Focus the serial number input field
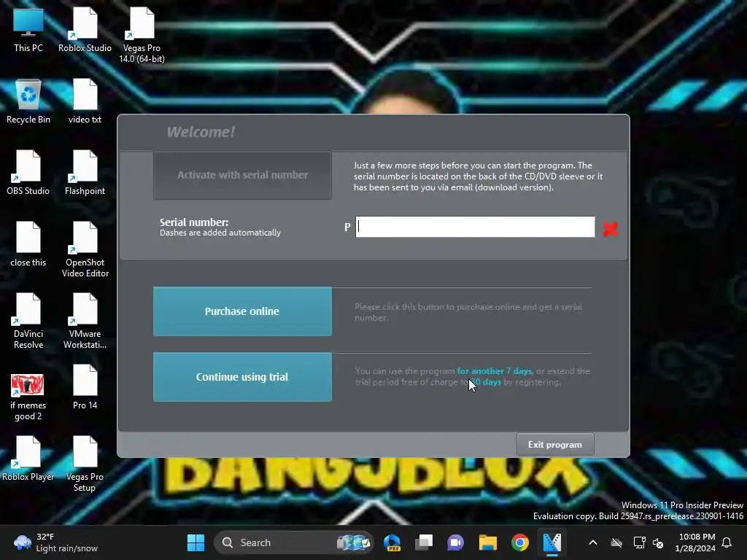The width and height of the screenshot is (747, 560). tap(475, 227)
